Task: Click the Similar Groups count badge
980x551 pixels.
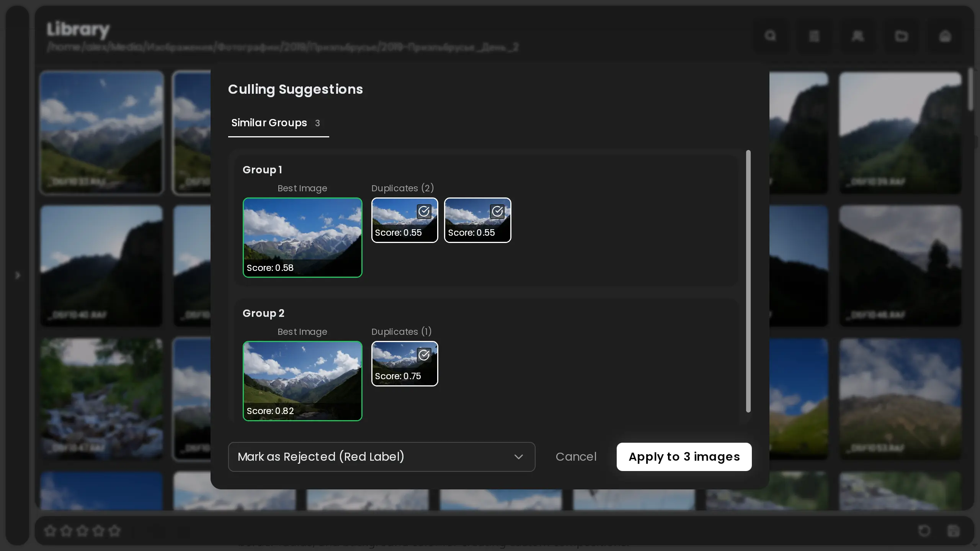Action: 317,123
